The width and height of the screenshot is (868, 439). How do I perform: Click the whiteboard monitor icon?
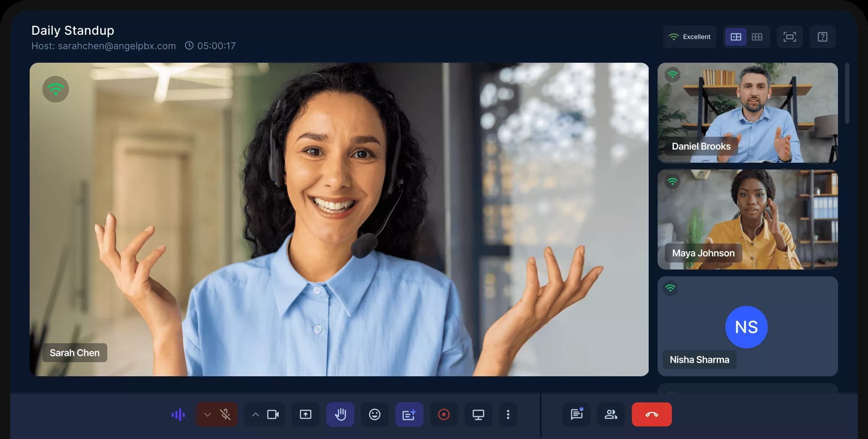[x=478, y=414]
